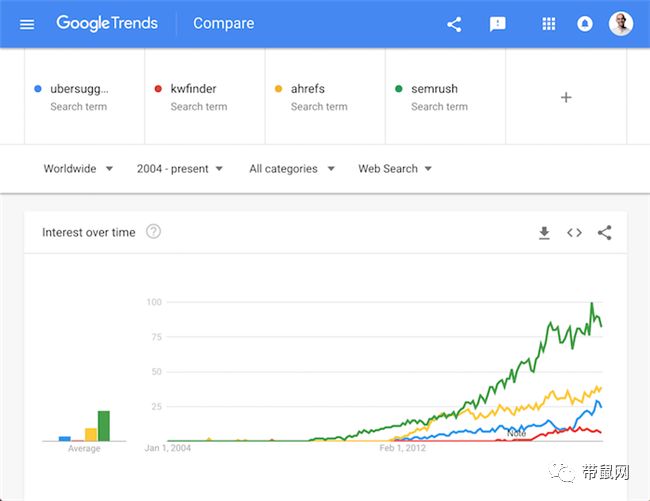
Task: Open the embed code icon
Action: (x=574, y=233)
